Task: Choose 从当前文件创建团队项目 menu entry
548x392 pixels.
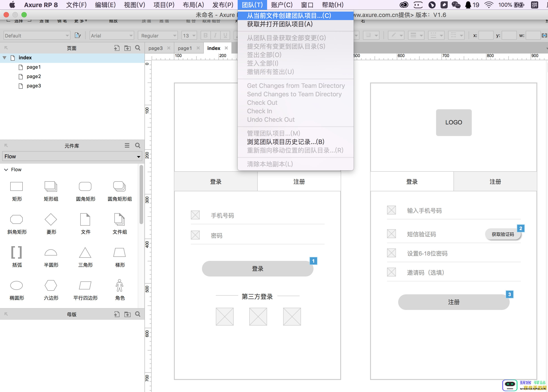Action: [x=295, y=16]
